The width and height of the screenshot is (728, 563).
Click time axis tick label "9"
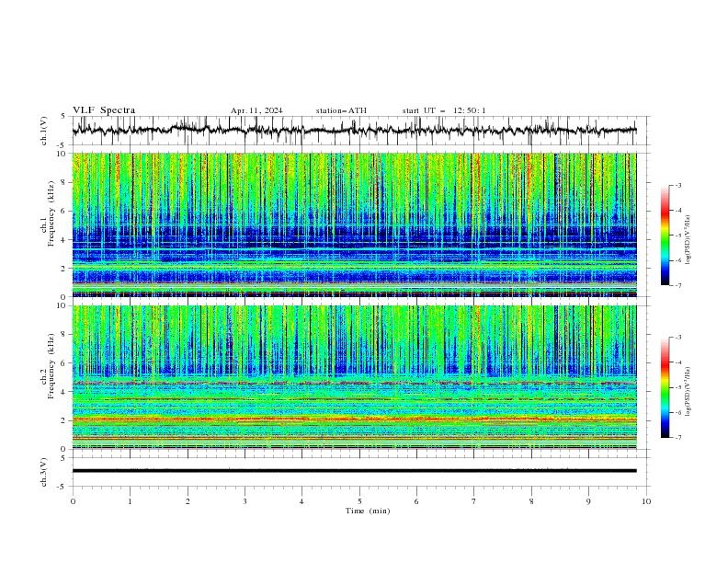pos(588,501)
